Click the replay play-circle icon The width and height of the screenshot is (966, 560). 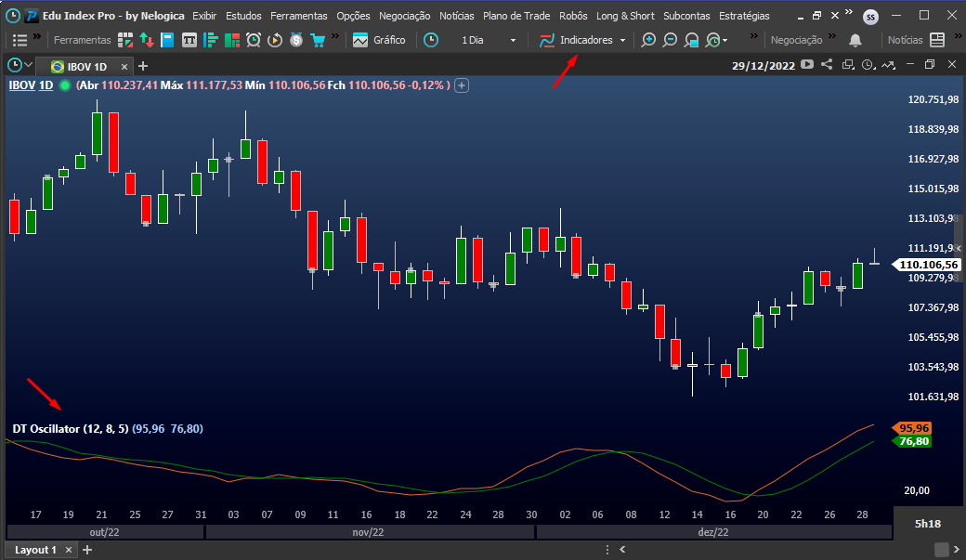pos(275,40)
